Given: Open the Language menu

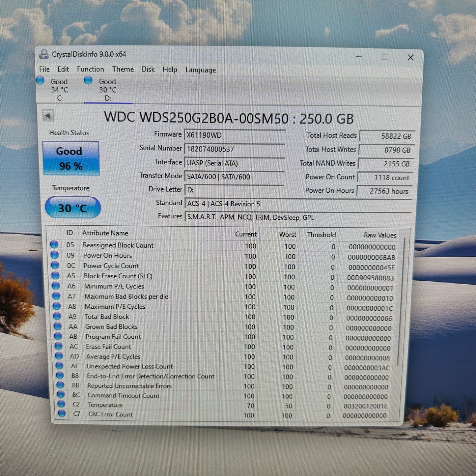Looking at the screenshot, I should [201, 70].
